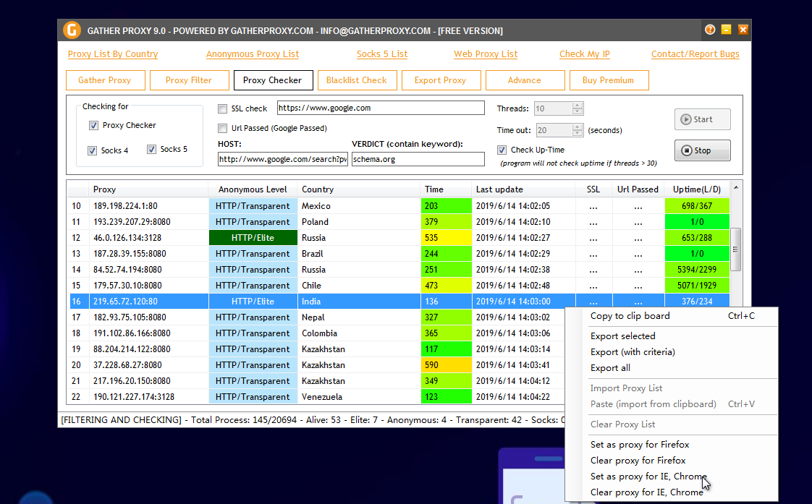Open the Buy Premium tab
The width and height of the screenshot is (812, 504).
609,80
